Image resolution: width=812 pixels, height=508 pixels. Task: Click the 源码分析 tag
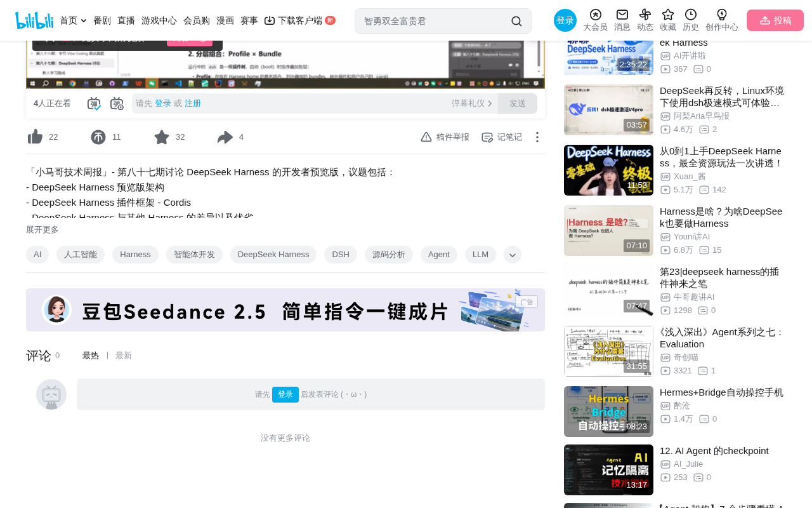[389, 255]
